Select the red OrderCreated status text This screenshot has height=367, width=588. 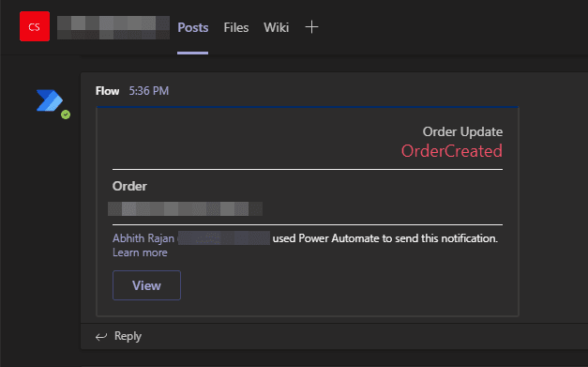click(x=451, y=151)
